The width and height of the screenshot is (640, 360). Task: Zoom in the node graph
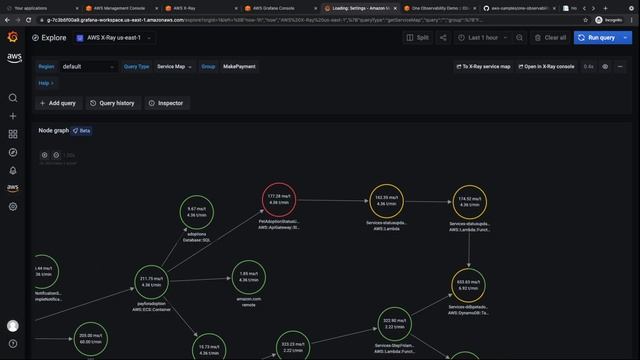[44, 155]
